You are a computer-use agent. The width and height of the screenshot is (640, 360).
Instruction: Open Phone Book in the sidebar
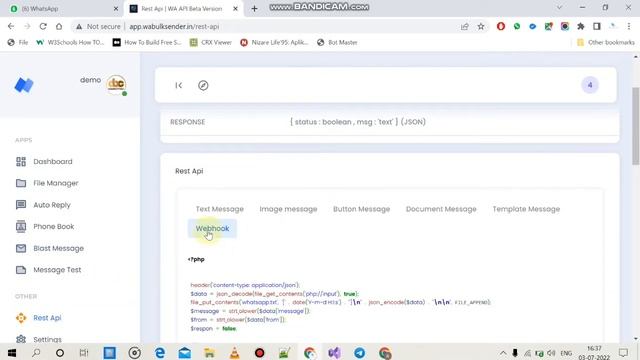point(45,227)
